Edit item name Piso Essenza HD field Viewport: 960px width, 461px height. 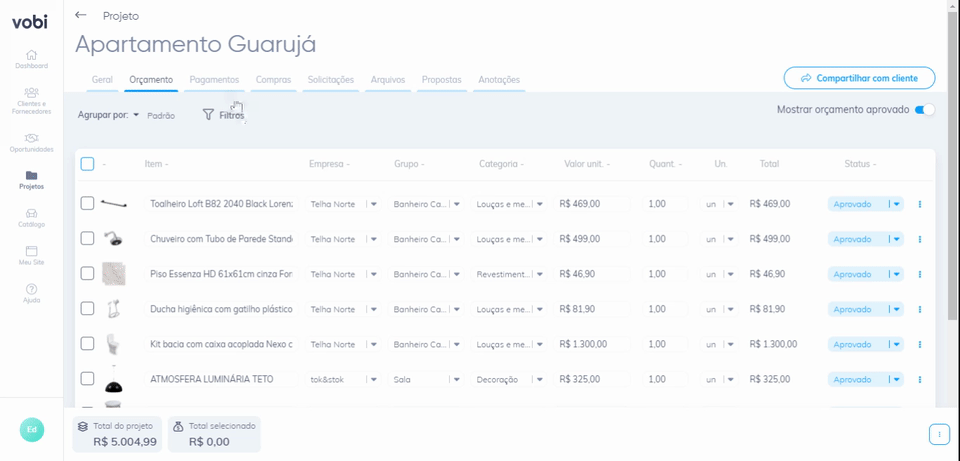(x=221, y=274)
